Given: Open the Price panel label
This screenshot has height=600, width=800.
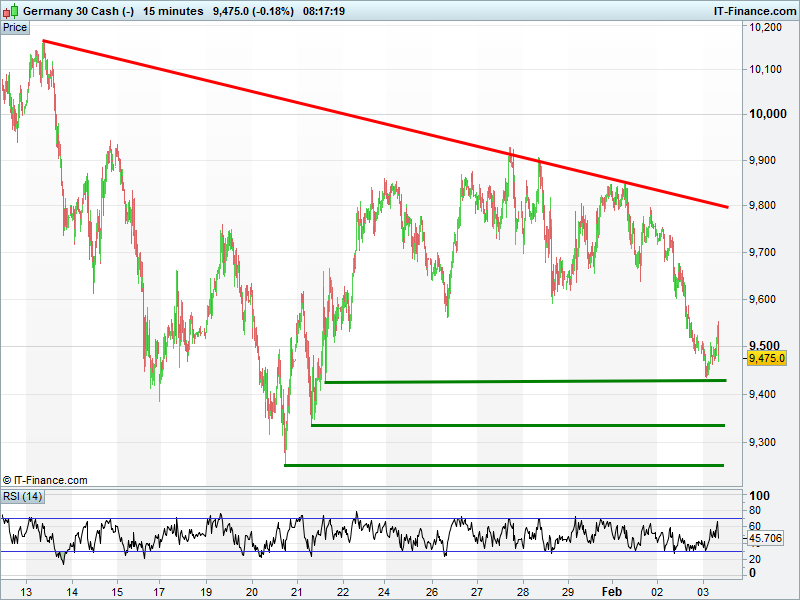Looking at the screenshot, I should coord(15,27).
